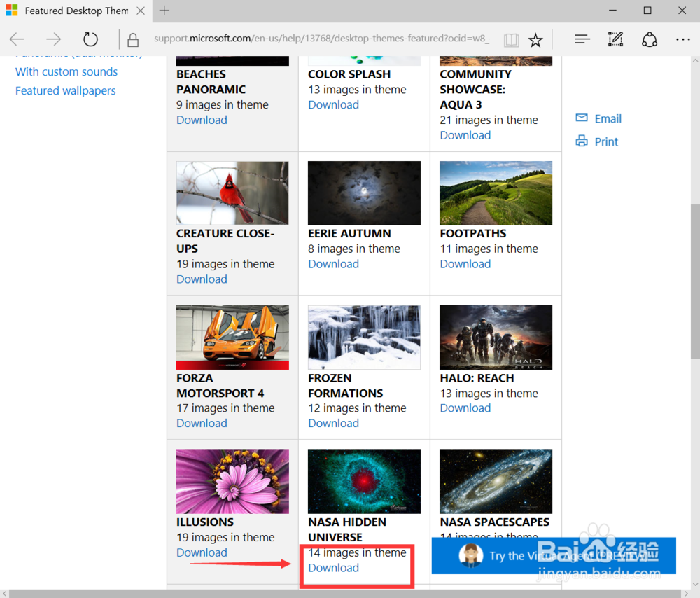700x598 pixels.
Task: Maximize the browser window
Action: tap(647, 11)
